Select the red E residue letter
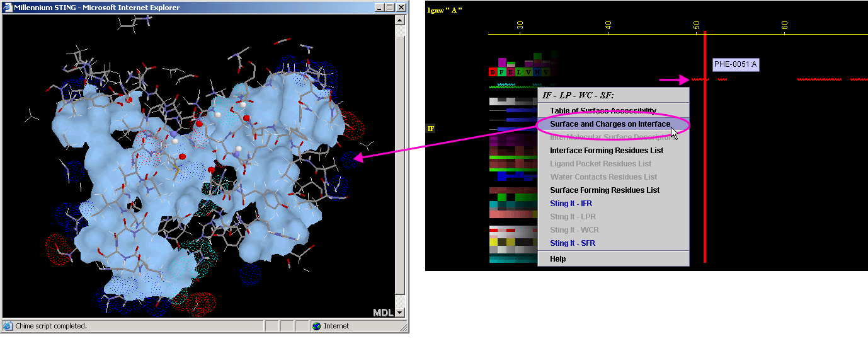 [x=511, y=72]
